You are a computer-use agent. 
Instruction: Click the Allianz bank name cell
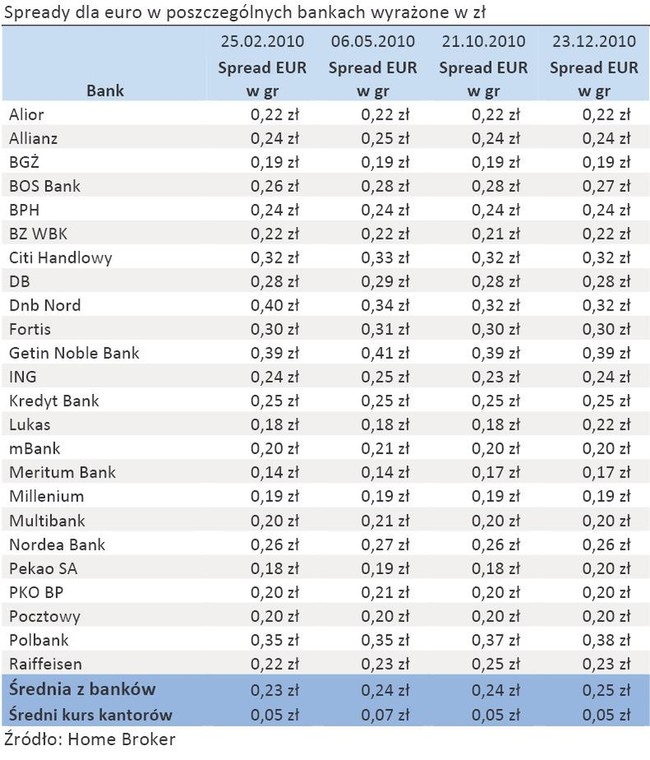point(33,139)
